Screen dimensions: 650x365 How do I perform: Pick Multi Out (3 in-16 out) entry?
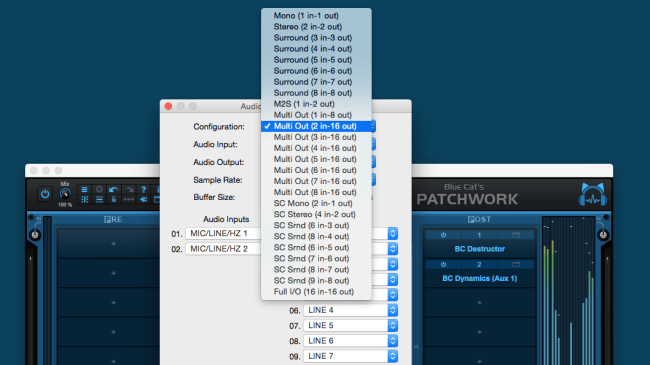pos(316,137)
